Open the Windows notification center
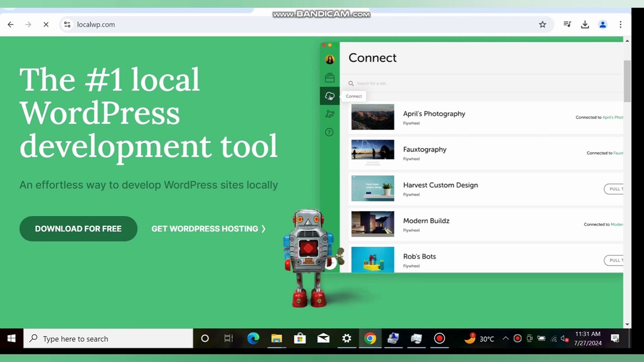This screenshot has width=644, height=362. click(615, 338)
